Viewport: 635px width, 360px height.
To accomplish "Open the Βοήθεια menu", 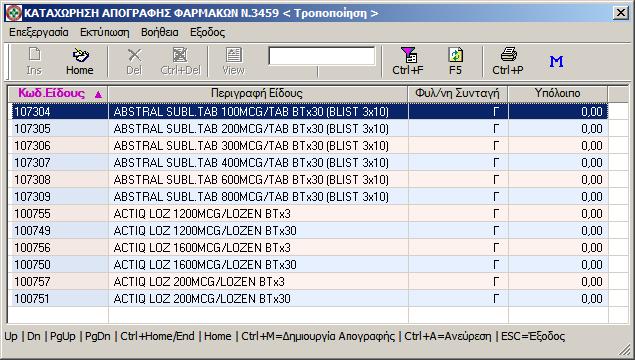I will [160, 32].
